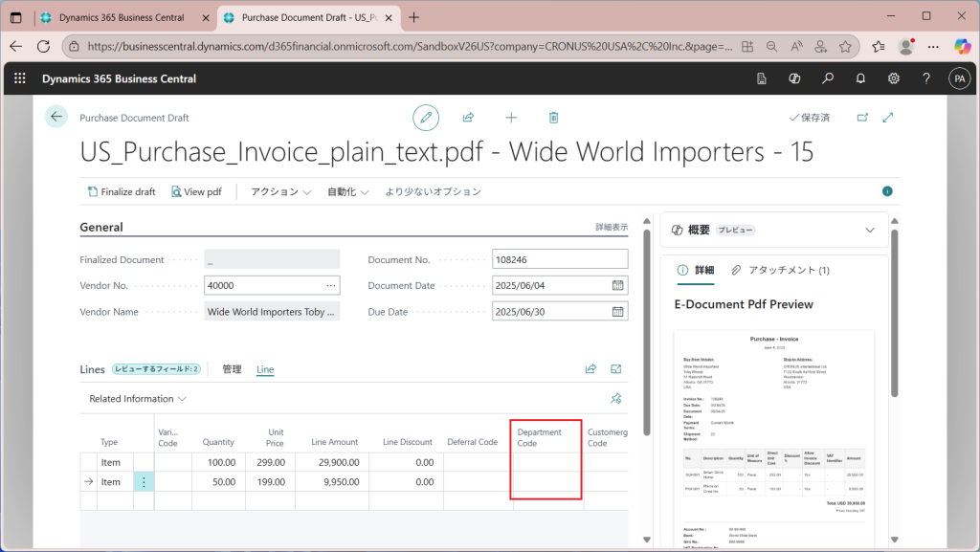Collapse the 概要 summary panel
980x552 pixels.
coord(869,230)
